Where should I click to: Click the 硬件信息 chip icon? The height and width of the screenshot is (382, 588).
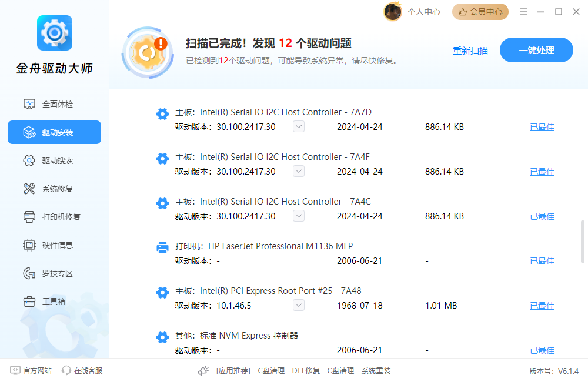[x=29, y=245]
